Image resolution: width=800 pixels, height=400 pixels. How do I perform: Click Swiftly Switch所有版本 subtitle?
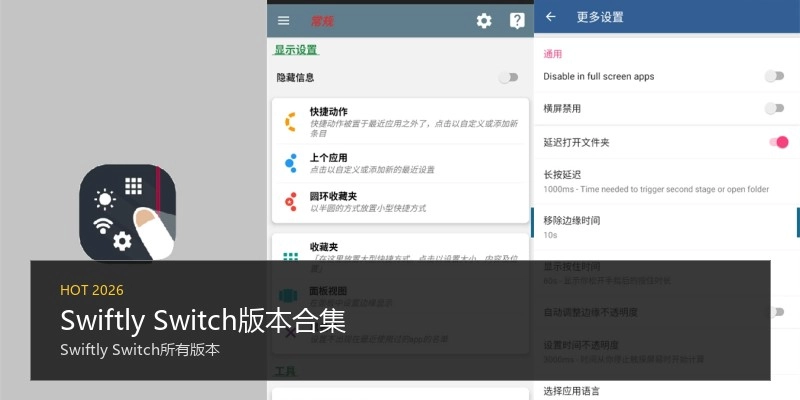click(x=140, y=350)
